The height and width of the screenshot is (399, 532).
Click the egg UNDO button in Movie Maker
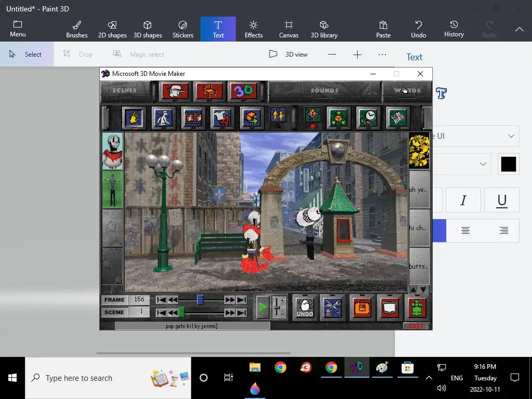[305, 308]
